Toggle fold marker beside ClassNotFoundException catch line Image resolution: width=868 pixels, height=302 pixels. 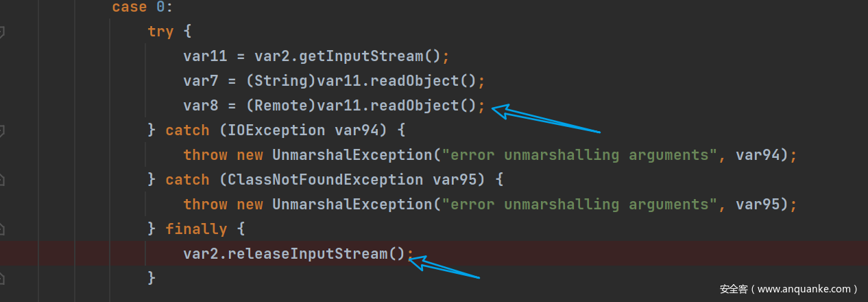click(2, 180)
